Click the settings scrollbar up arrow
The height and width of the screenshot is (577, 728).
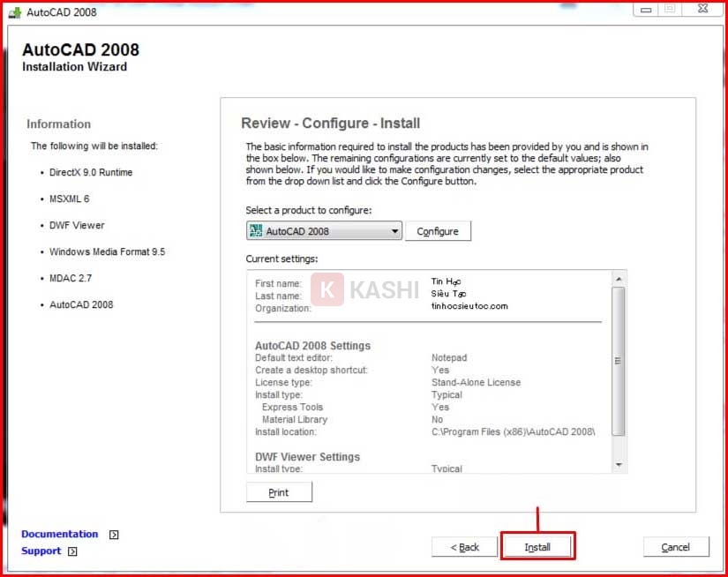coord(618,279)
